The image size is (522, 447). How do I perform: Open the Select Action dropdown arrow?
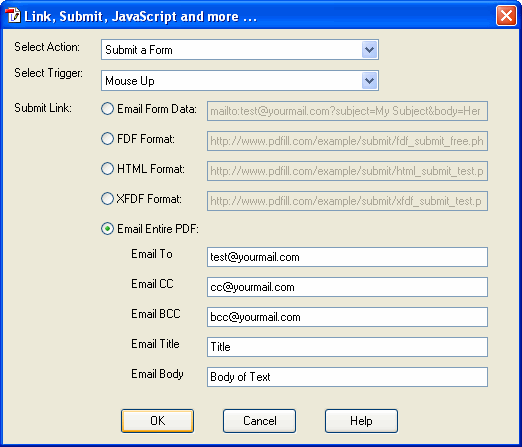[369, 50]
